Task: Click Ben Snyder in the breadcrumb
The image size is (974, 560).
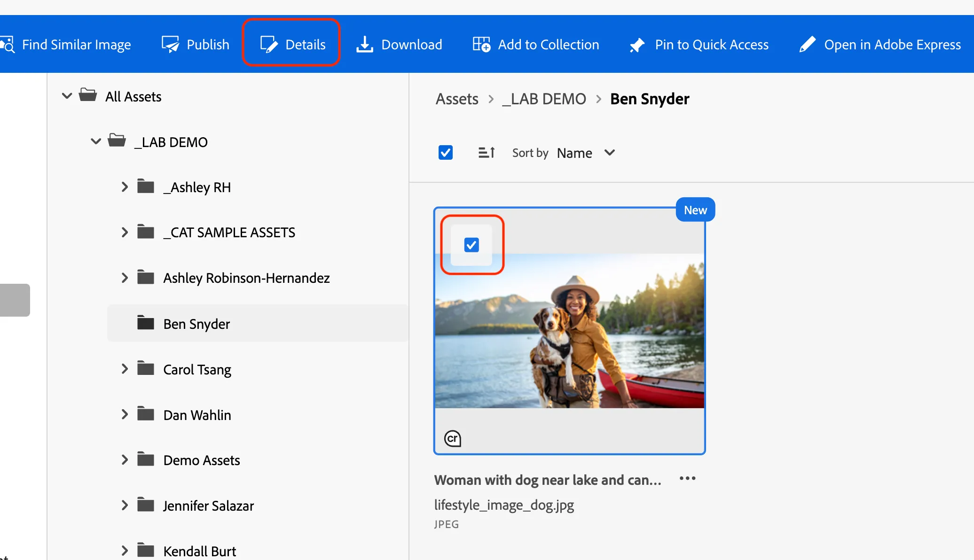Action: pyautogui.click(x=650, y=99)
